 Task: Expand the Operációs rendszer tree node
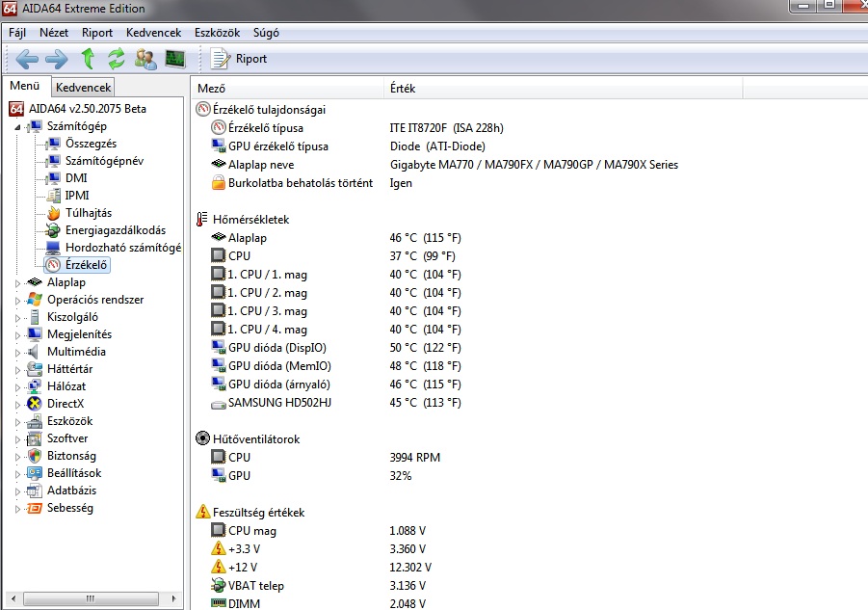17,301
